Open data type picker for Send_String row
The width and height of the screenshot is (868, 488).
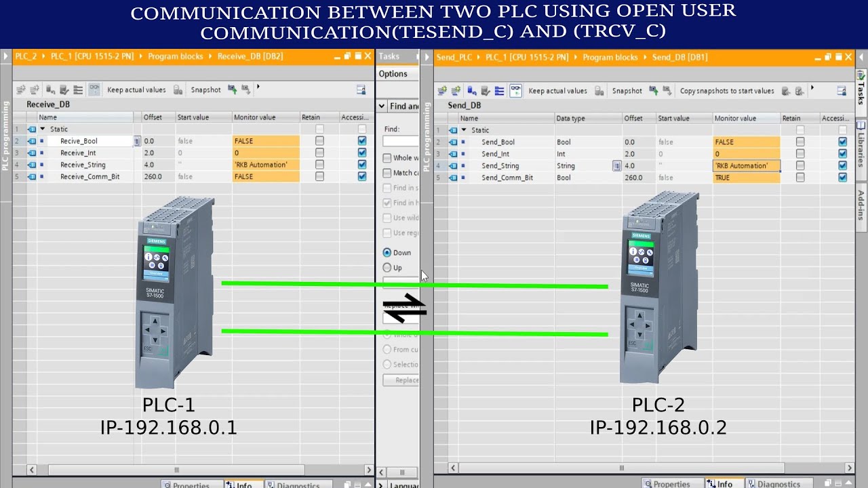(617, 165)
